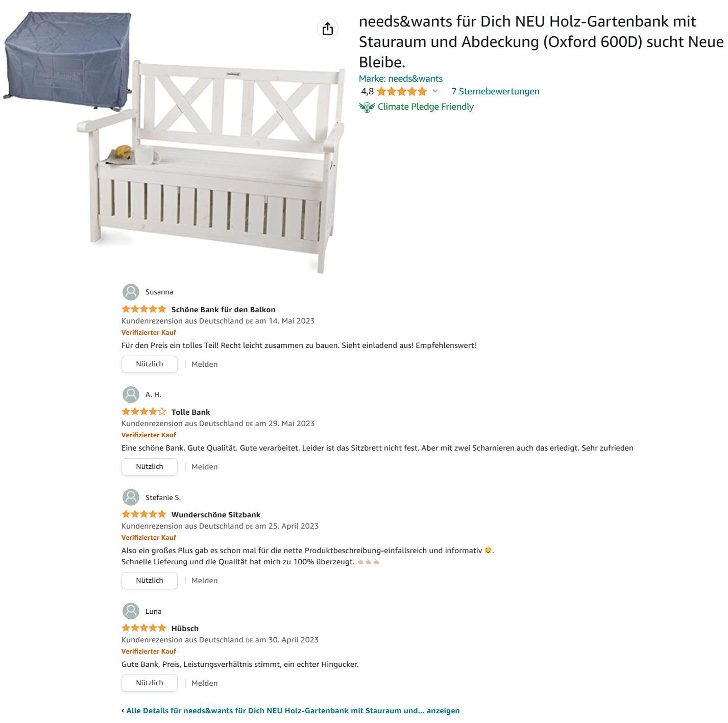The image size is (728, 723).
Task: Open Susanna's profile avatar icon
Action: tap(131, 292)
